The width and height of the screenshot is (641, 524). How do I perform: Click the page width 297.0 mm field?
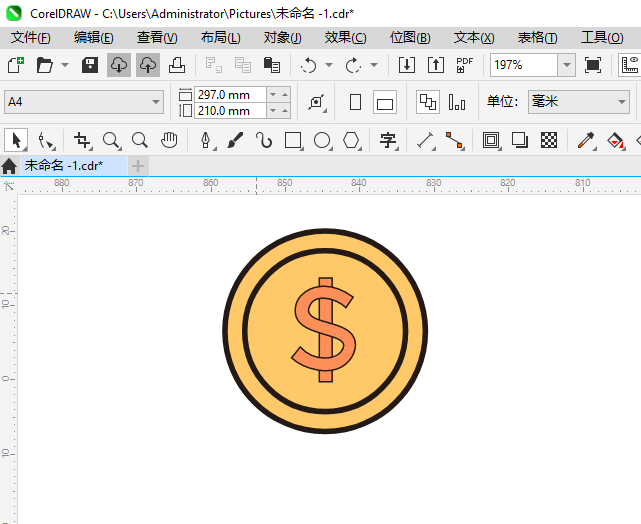(230, 95)
